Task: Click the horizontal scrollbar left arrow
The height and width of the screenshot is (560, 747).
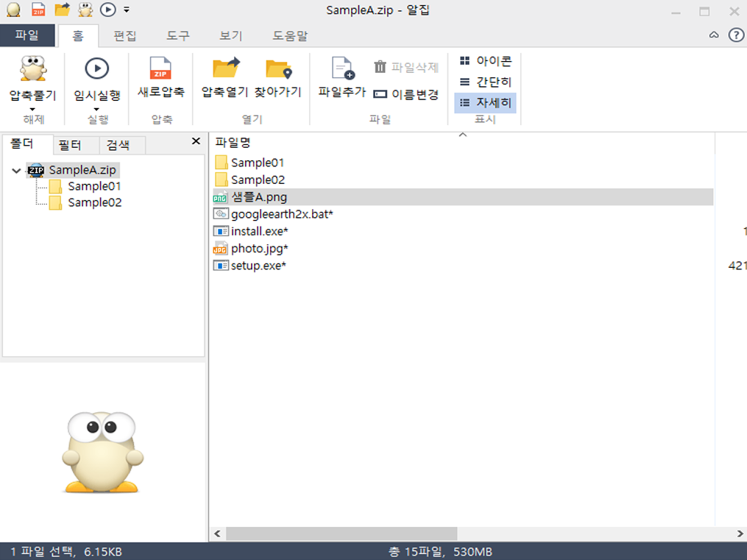Action: pyautogui.click(x=217, y=534)
